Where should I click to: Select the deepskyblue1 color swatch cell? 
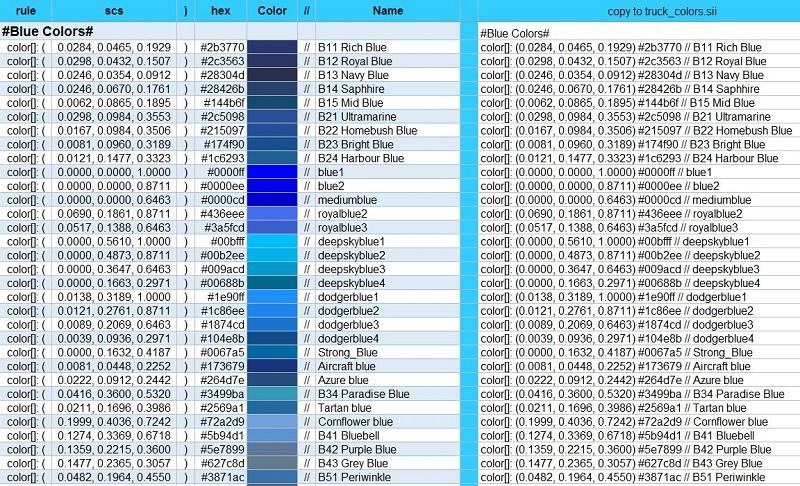point(272,241)
